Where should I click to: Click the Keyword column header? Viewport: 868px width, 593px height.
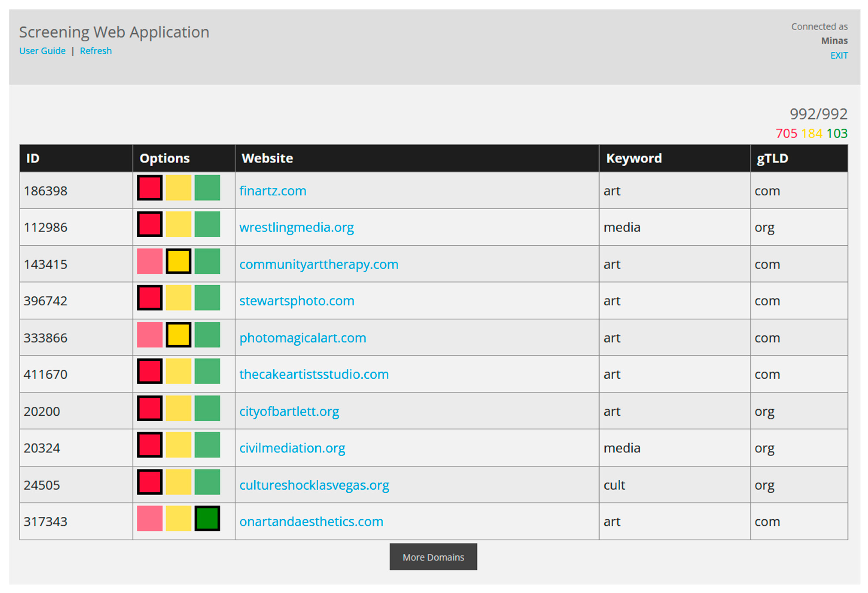pos(633,158)
